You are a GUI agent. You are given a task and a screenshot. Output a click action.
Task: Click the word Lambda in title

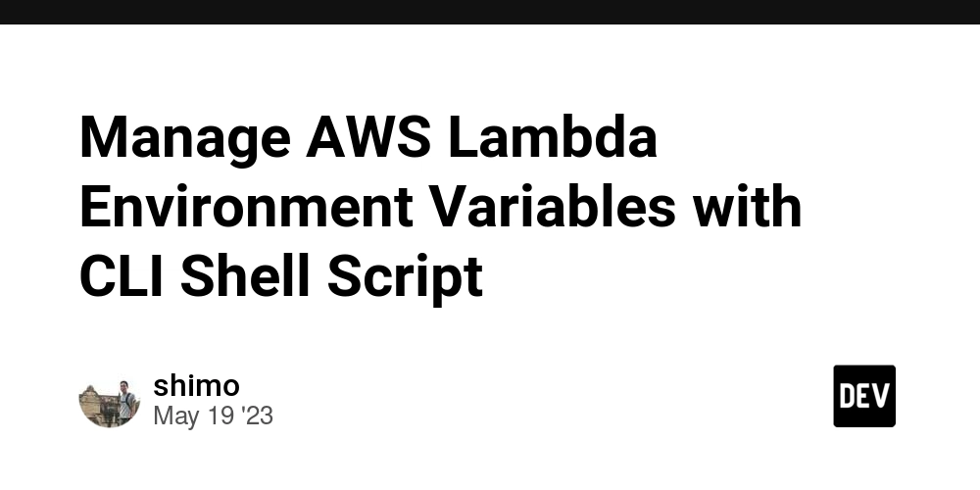tap(553, 137)
